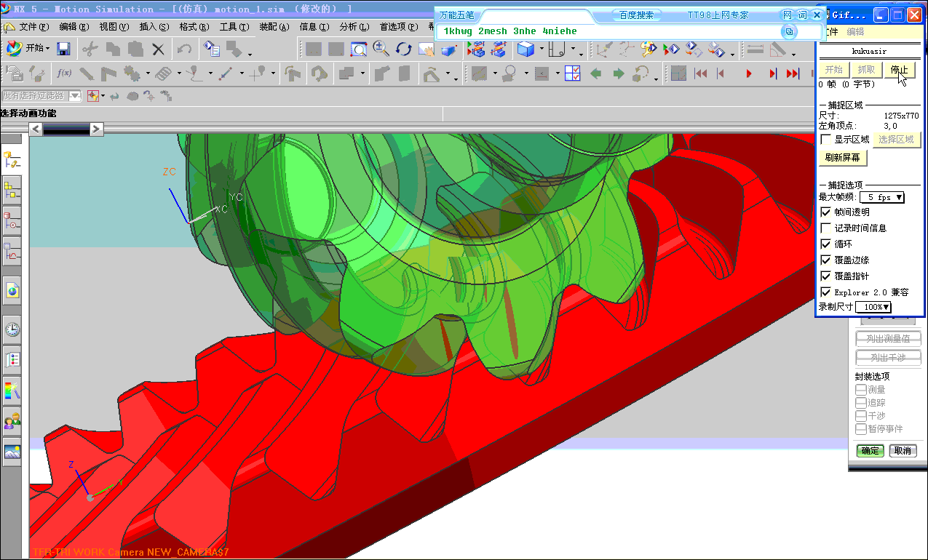This screenshot has width=928, height=560.
Task: Expand the 开始 Start dropdown arrow
Action: point(48,49)
